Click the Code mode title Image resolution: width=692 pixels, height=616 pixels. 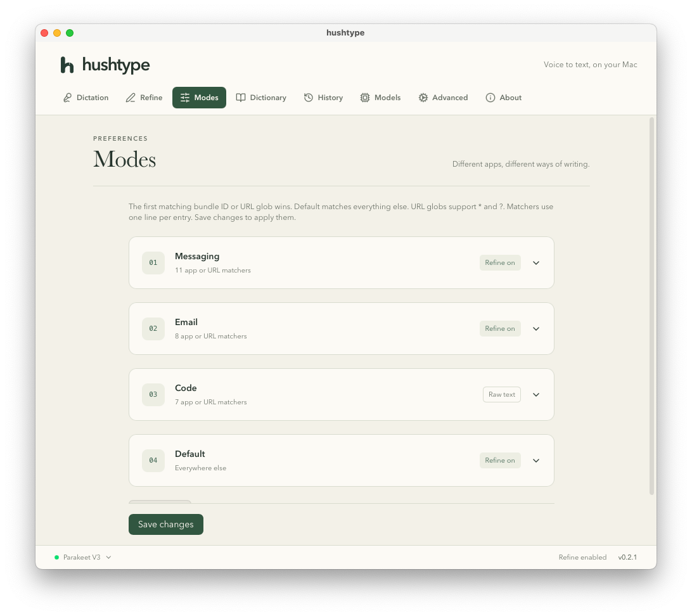tap(186, 388)
